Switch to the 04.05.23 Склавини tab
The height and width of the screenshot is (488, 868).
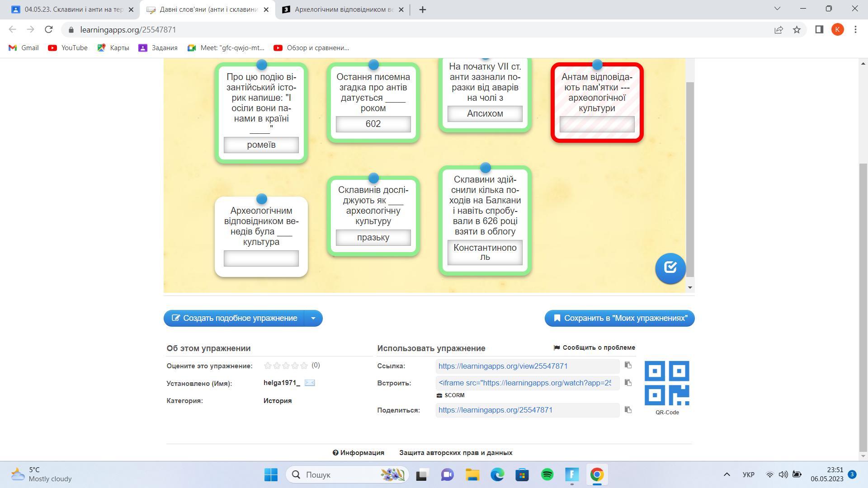click(72, 9)
